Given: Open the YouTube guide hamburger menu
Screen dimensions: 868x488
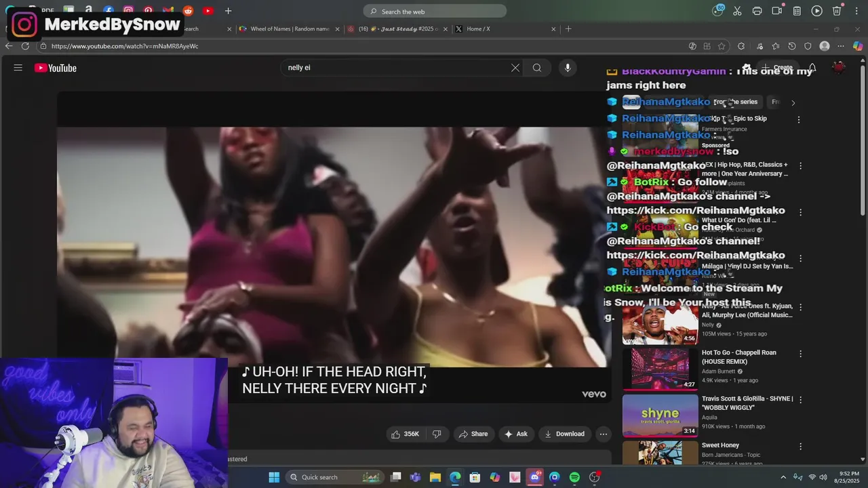Looking at the screenshot, I should click(x=18, y=68).
